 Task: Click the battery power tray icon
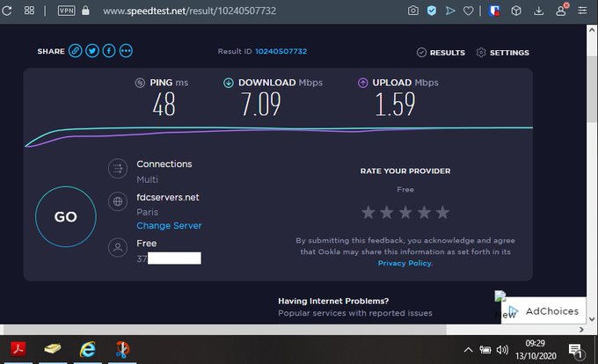pos(485,350)
